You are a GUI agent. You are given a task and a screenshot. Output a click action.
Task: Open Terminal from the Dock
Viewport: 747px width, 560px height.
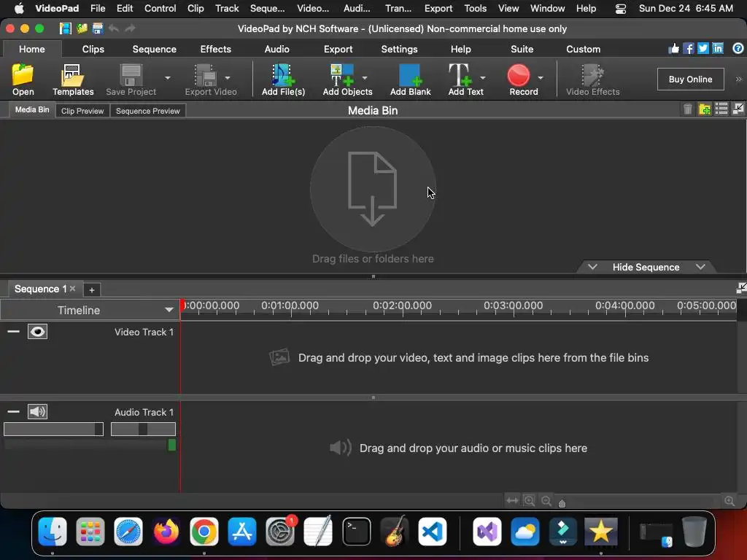click(356, 532)
